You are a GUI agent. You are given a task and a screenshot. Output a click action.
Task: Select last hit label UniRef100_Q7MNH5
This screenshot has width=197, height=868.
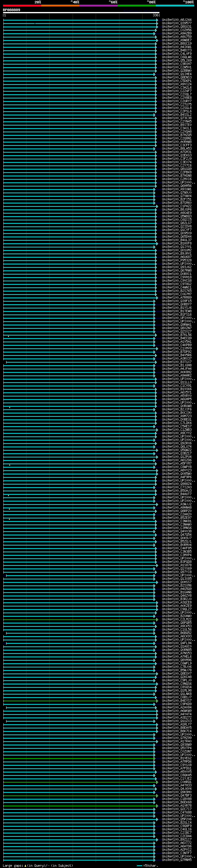(x=177, y=860)
